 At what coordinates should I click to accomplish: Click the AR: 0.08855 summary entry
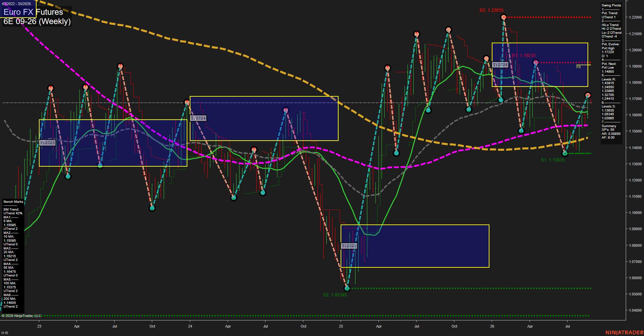611,134
